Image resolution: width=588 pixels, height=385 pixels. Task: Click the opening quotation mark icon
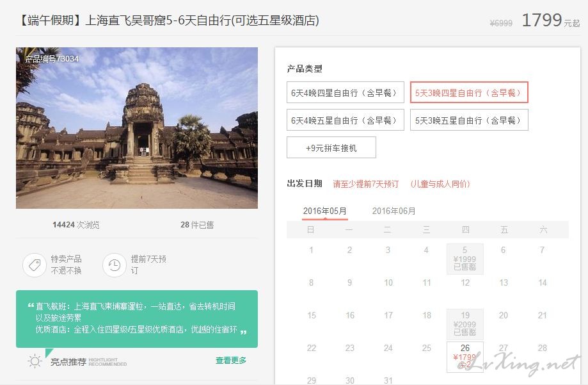click(x=30, y=306)
